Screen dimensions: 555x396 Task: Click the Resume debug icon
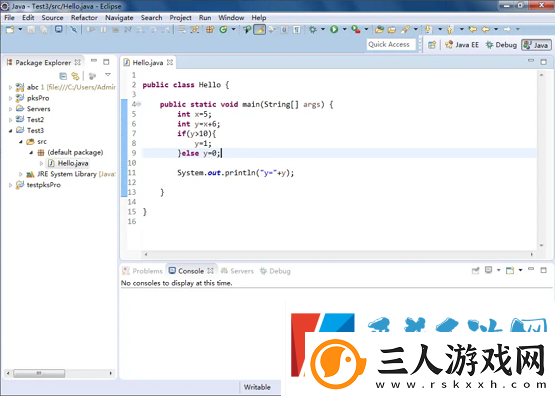point(91,30)
